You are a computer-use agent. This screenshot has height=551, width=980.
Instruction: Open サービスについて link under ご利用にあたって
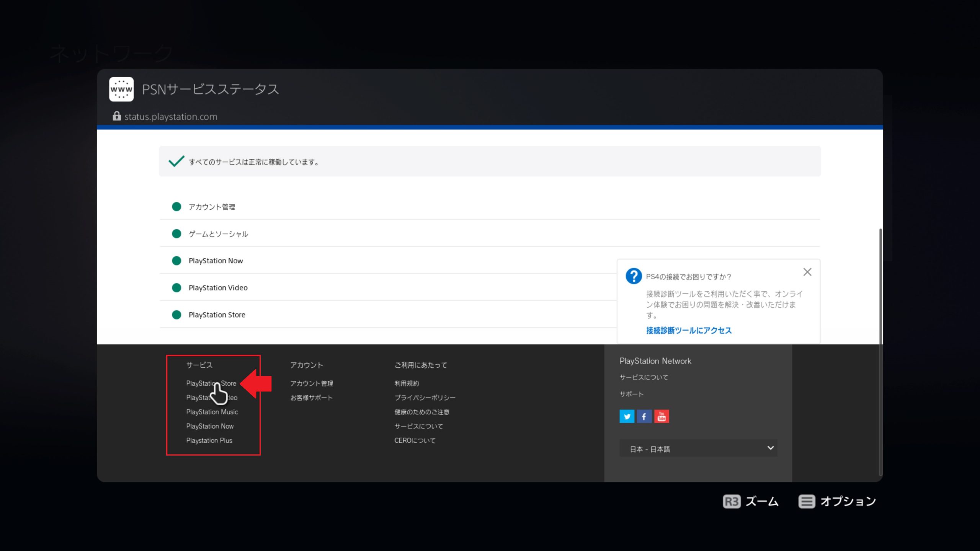419,426
